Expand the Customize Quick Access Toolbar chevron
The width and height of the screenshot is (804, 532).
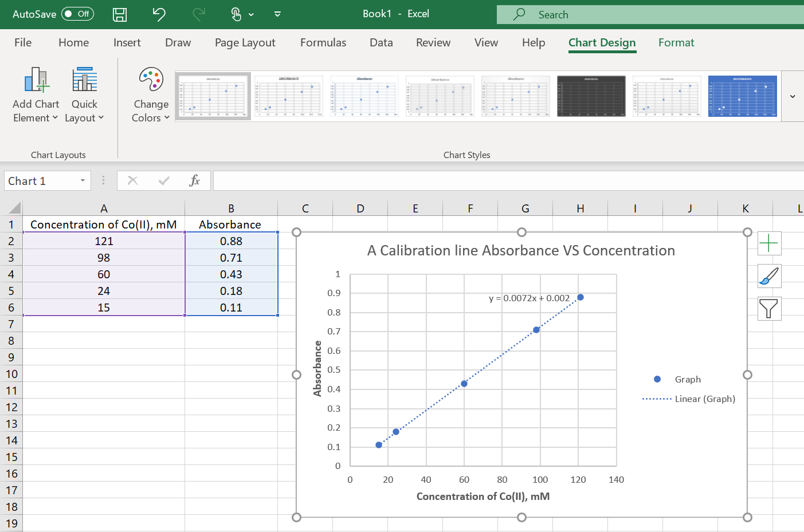[x=277, y=14]
